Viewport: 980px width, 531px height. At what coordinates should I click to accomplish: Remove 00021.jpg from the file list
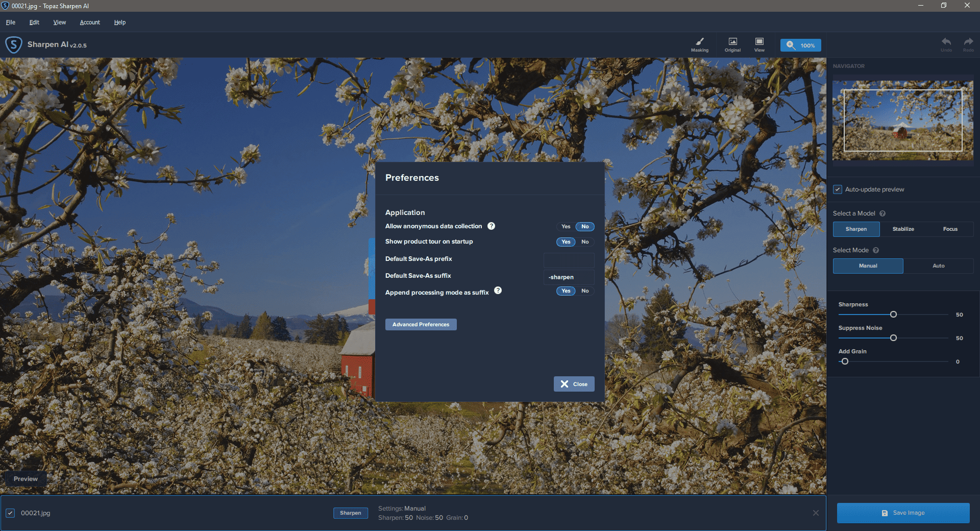click(816, 513)
